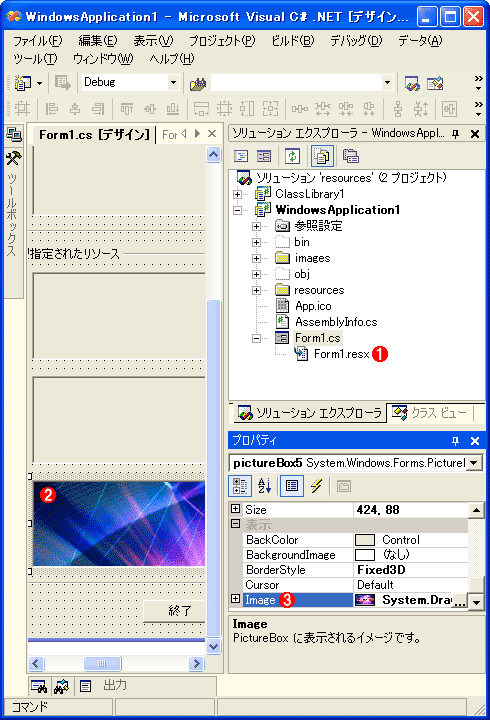Expand the images folder node
490x720 pixels.
pos(257,259)
